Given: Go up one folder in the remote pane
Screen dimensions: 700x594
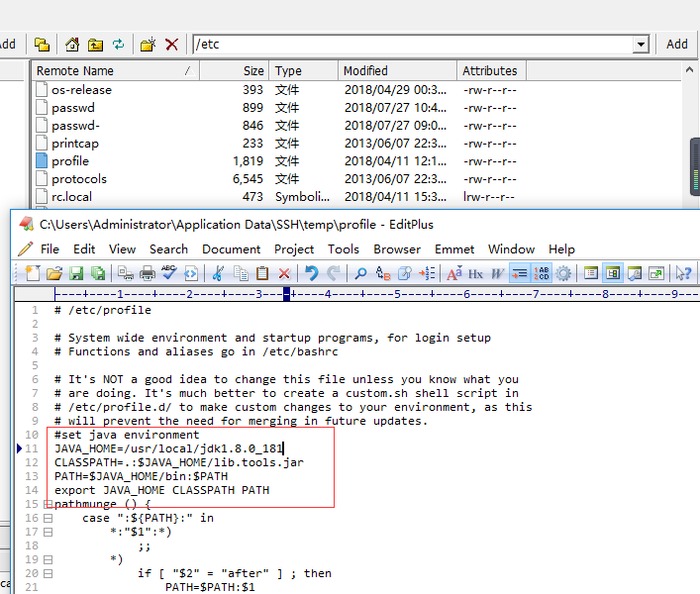Looking at the screenshot, I should click(x=95, y=45).
